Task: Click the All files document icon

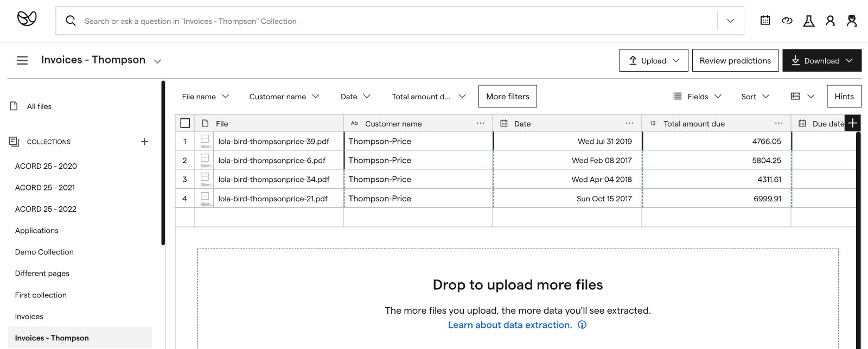Action: coord(14,106)
